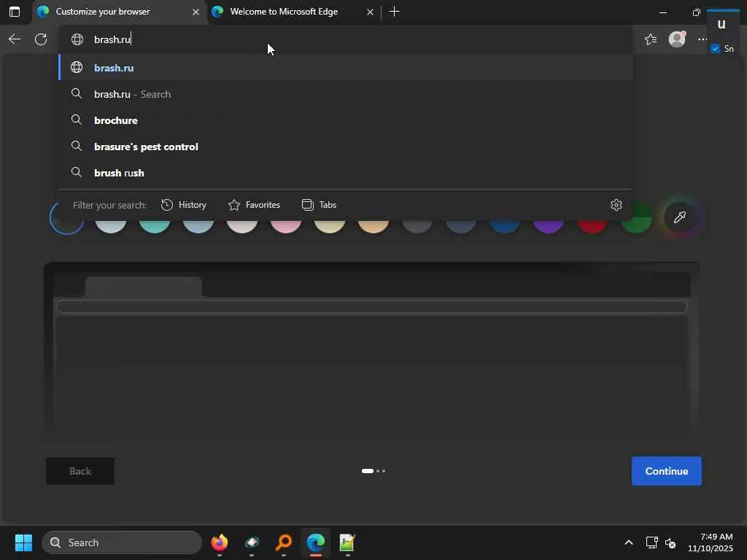
Task: Open Microsoft Edge taskbar icon
Action: [x=315, y=542]
